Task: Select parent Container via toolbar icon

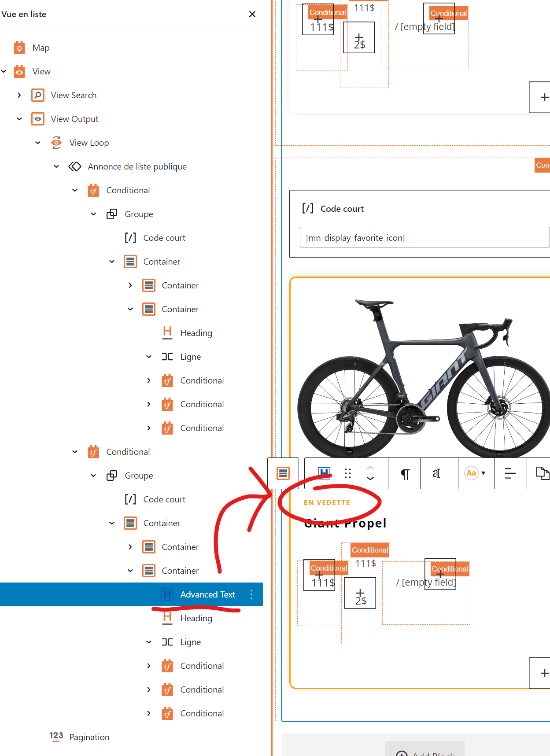Action: [x=283, y=473]
